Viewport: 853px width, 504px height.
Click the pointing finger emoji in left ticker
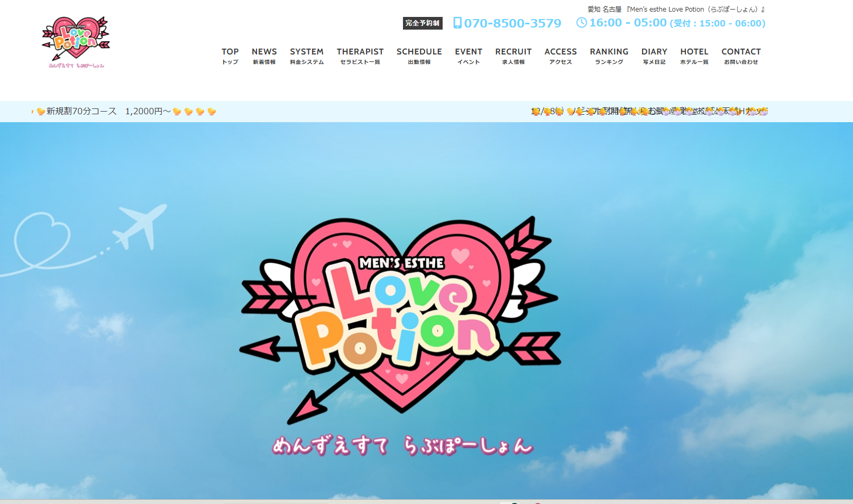point(33,112)
